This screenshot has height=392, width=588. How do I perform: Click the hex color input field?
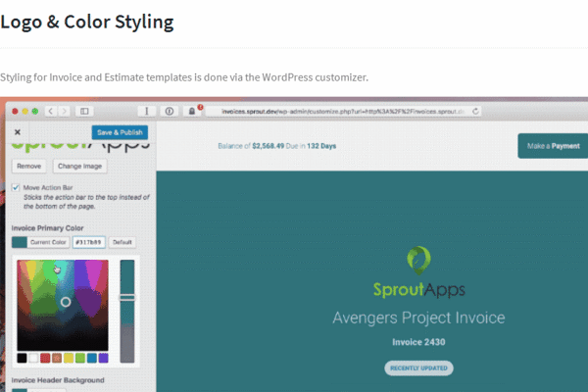pos(88,242)
